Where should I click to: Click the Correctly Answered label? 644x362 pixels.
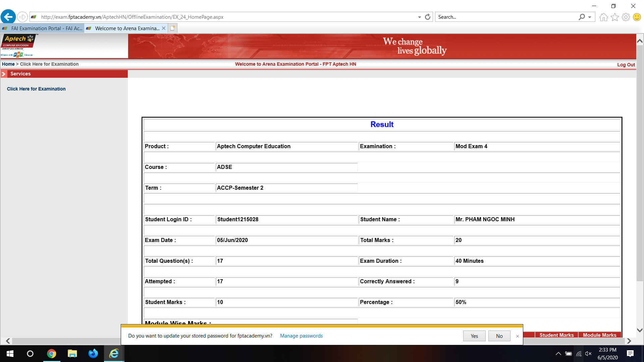[x=387, y=281]
